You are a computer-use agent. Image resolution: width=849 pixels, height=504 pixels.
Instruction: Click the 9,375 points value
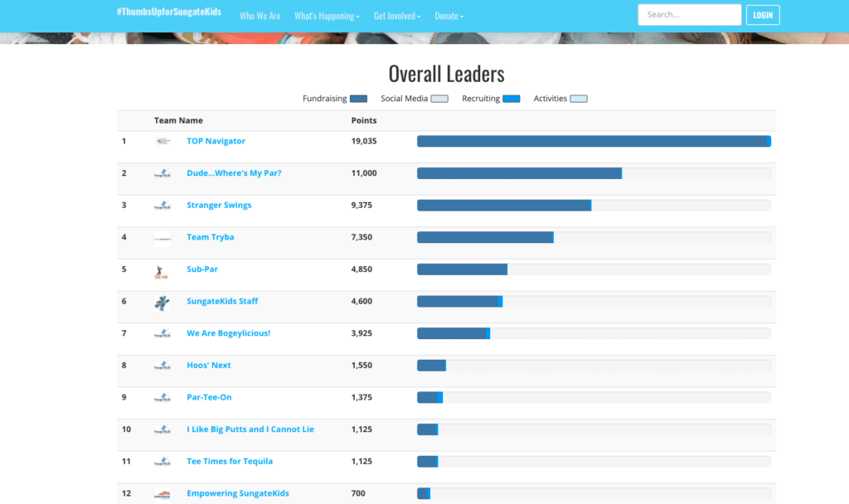tap(361, 205)
